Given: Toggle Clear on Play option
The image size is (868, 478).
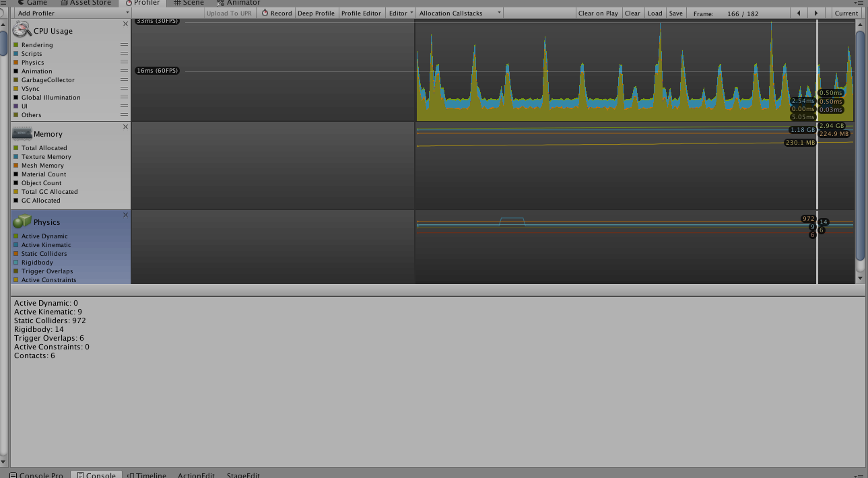Looking at the screenshot, I should click(598, 13).
